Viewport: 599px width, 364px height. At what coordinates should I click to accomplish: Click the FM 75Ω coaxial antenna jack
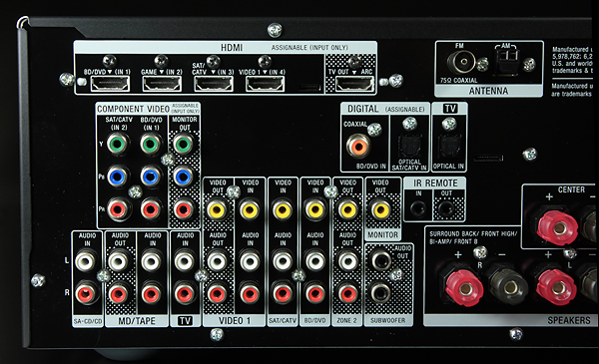tap(461, 63)
